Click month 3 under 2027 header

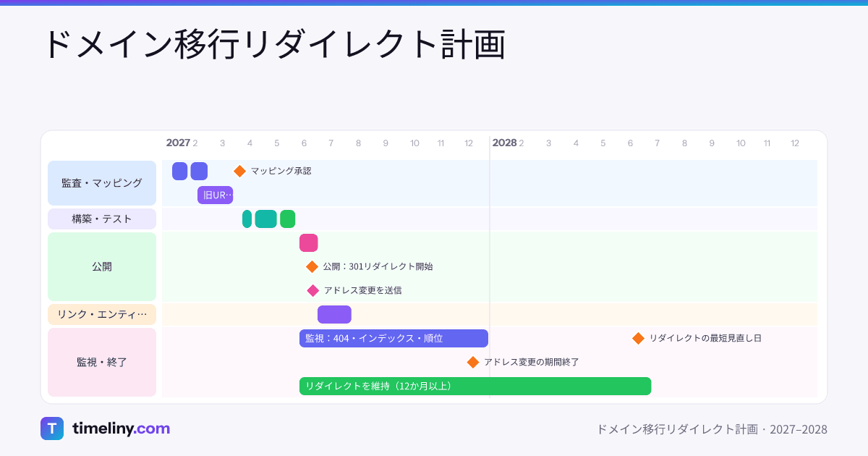coord(222,143)
